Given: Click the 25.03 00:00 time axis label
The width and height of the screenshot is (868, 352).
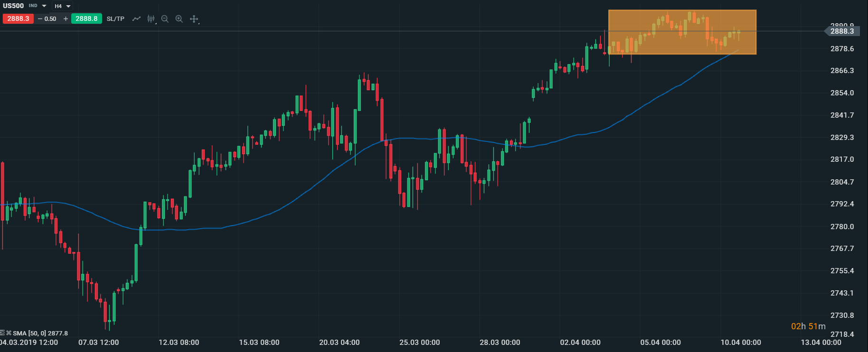Looking at the screenshot, I should (420, 343).
